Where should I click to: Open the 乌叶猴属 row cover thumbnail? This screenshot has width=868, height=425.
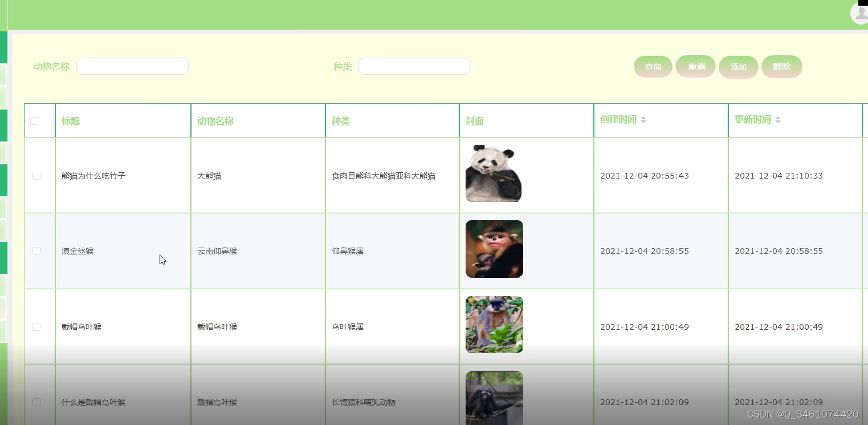click(x=494, y=325)
